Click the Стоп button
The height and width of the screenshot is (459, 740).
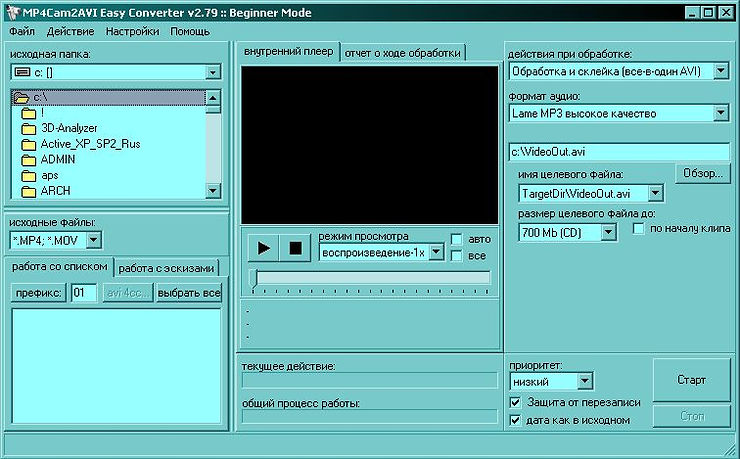[x=691, y=416]
